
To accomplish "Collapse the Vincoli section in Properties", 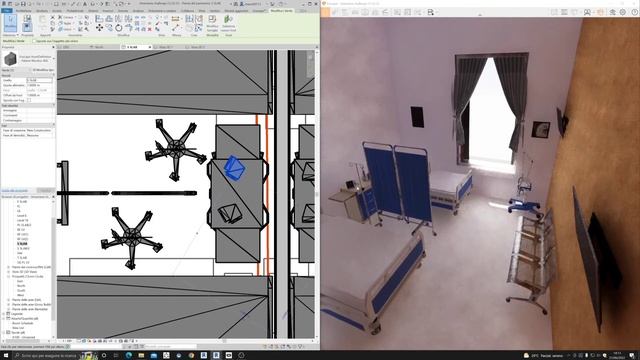I will [53, 76].
